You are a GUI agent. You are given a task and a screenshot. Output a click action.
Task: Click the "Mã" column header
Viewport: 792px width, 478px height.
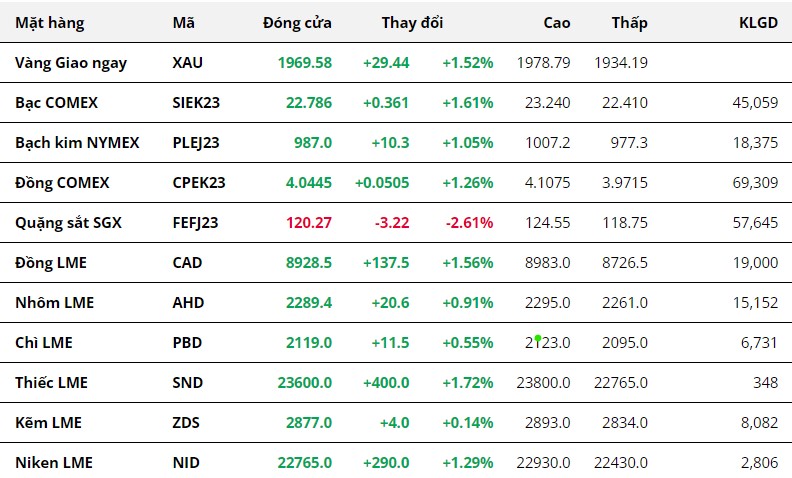[183, 23]
